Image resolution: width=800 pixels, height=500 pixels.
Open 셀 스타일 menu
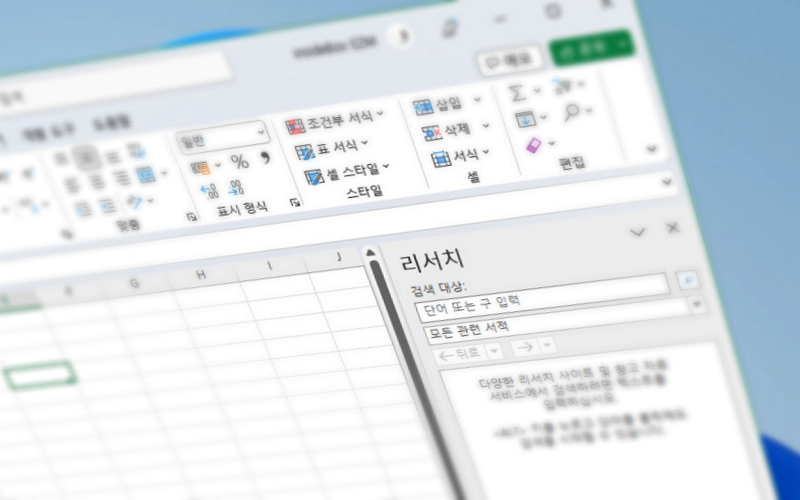[x=347, y=173]
